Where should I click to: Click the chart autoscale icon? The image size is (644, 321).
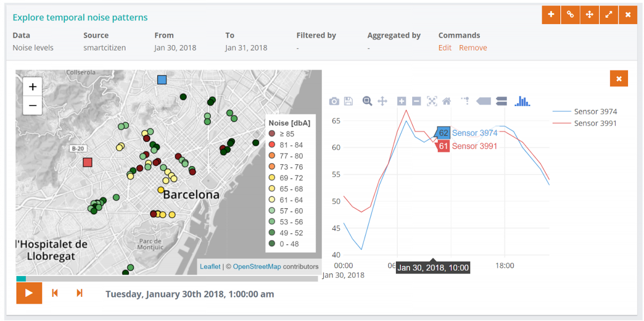[x=431, y=101]
